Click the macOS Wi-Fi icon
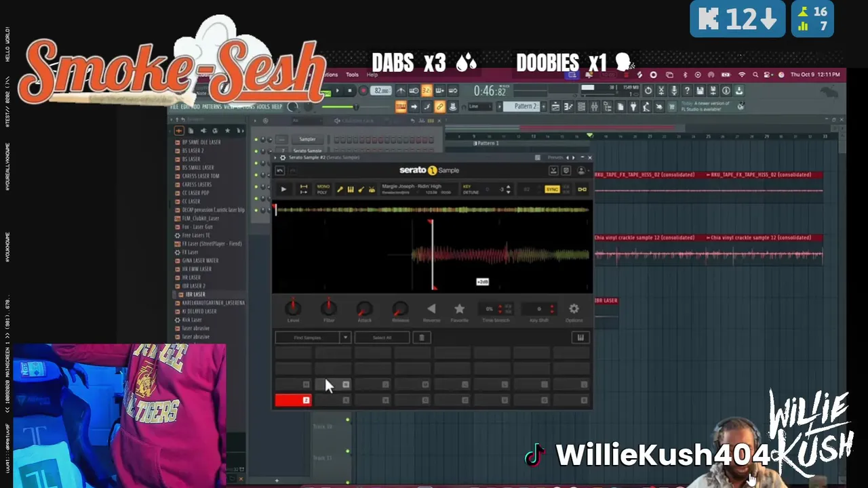The height and width of the screenshot is (488, 868). (x=742, y=75)
